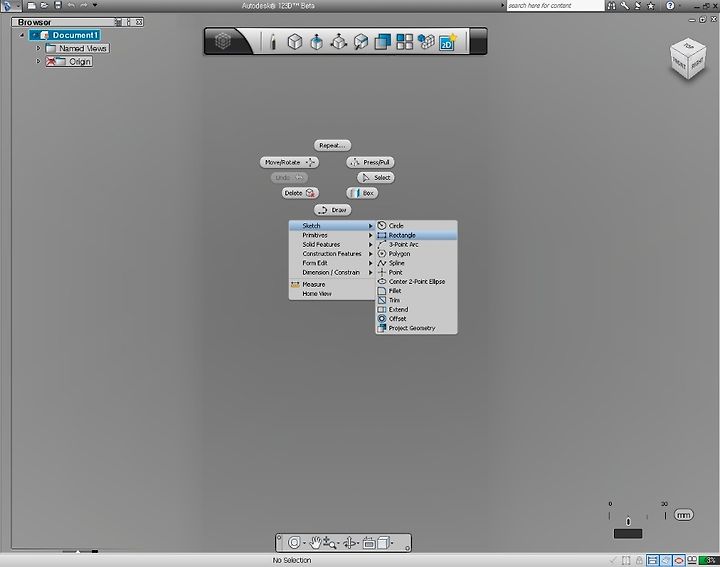Select the Orbit tool in the navigation bar
This screenshot has width=720, height=567.
pyautogui.click(x=349, y=543)
